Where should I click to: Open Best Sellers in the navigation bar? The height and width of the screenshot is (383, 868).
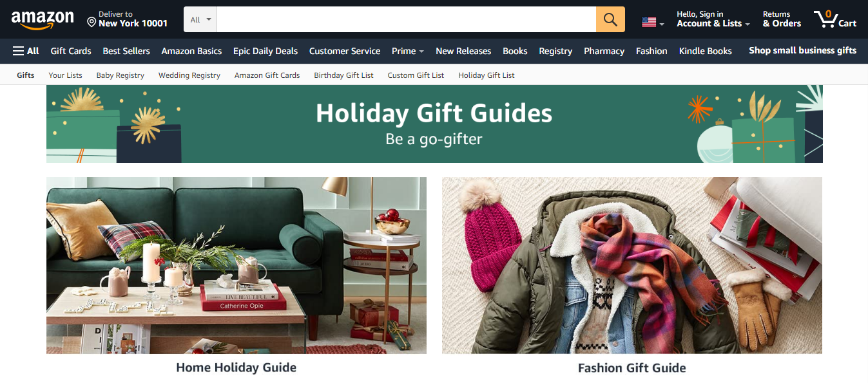pos(126,51)
